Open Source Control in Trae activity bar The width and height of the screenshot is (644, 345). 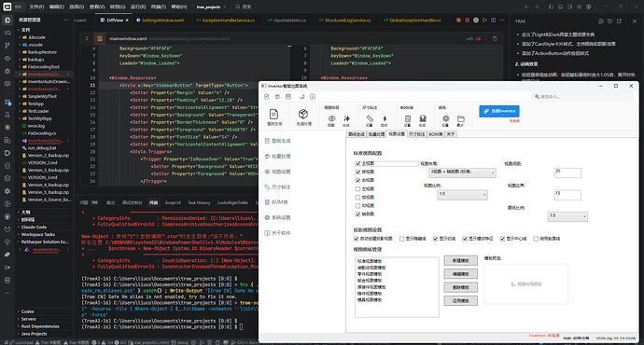pos(7,46)
